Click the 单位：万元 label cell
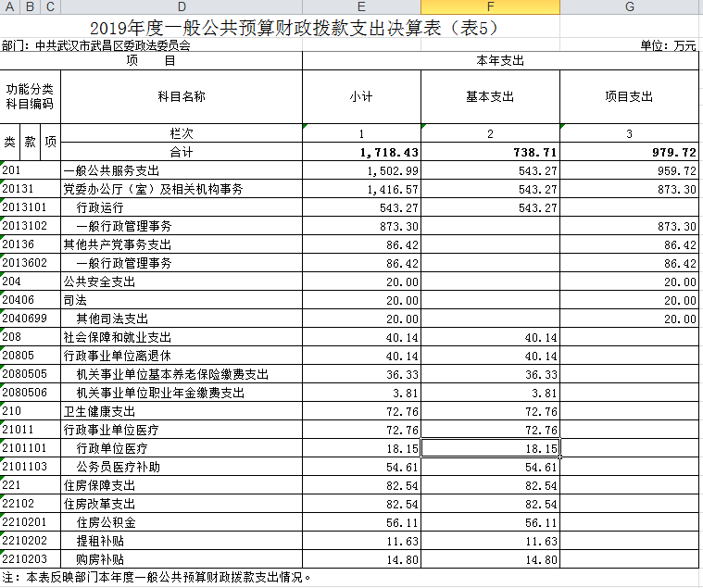This screenshot has width=703, height=588. 667,44
